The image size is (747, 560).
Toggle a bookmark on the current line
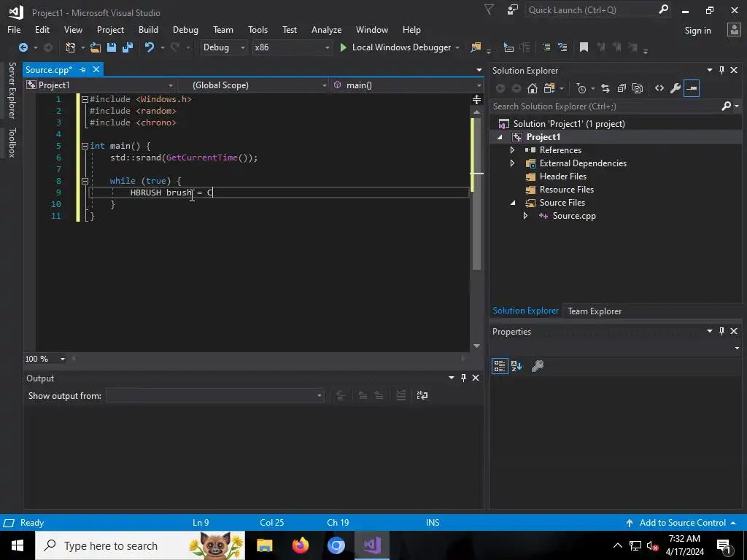click(x=584, y=47)
